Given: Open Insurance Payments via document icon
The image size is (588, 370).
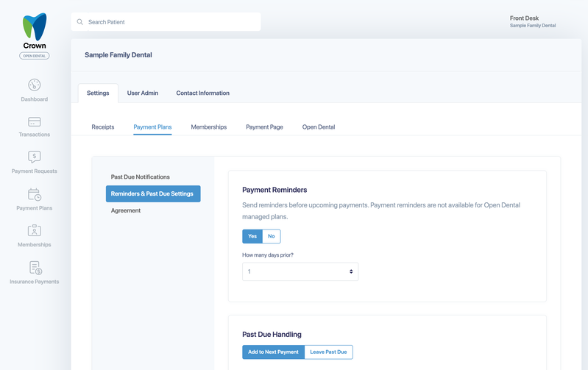Looking at the screenshot, I should click(x=35, y=268).
